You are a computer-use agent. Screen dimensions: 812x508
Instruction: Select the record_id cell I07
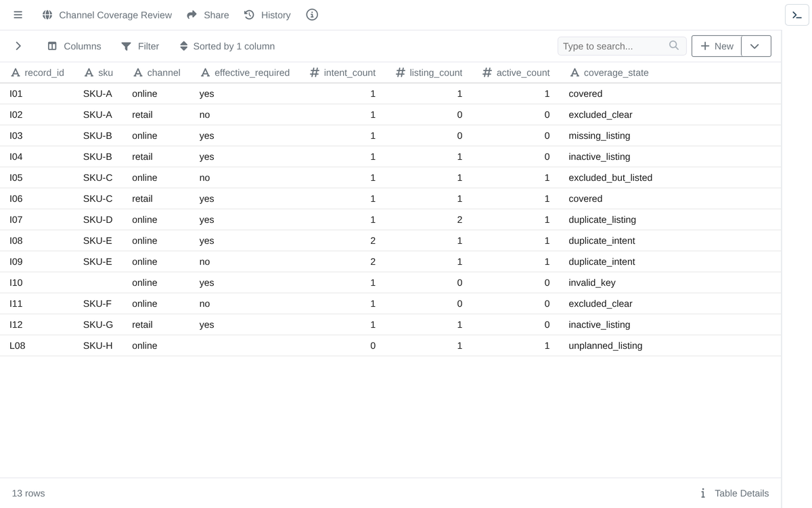pyautogui.click(x=16, y=219)
